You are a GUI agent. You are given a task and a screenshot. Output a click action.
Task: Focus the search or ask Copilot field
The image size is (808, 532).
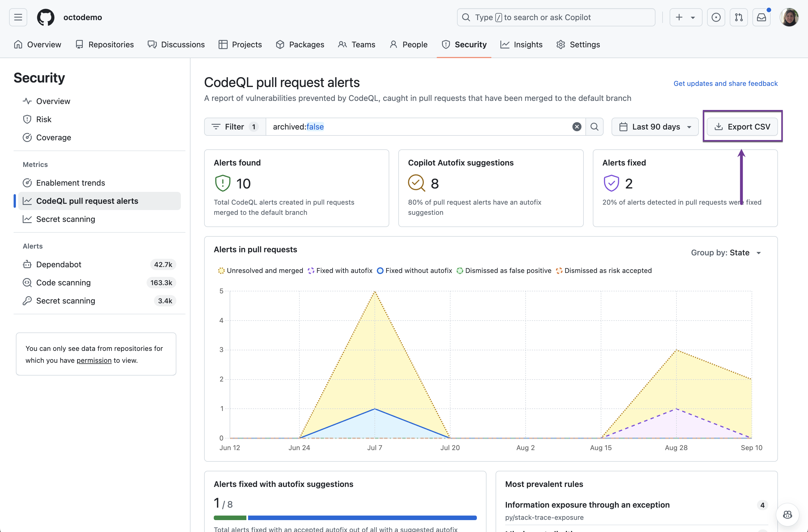(556, 17)
